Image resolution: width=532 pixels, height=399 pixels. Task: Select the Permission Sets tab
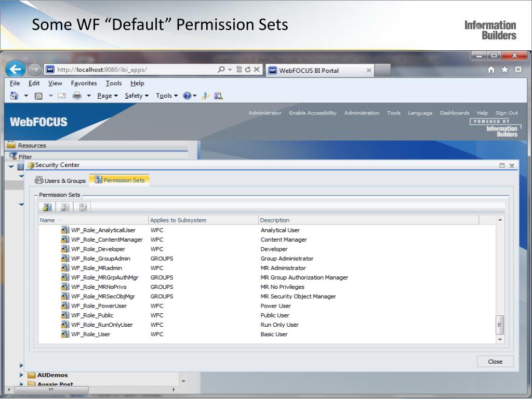point(119,180)
